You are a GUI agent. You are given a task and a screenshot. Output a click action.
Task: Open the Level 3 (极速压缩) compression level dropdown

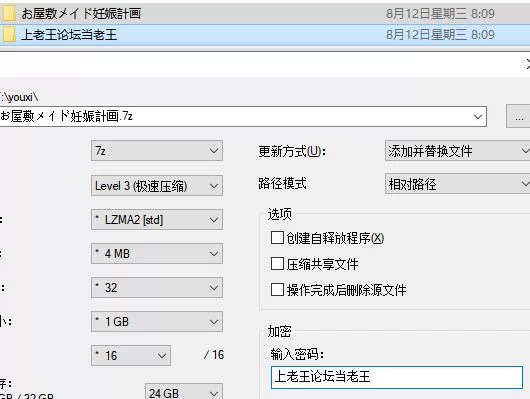[157, 186]
